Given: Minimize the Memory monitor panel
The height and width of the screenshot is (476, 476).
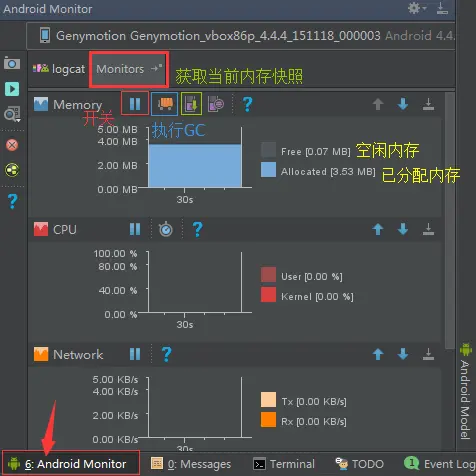Looking at the screenshot, I should tap(428, 104).
